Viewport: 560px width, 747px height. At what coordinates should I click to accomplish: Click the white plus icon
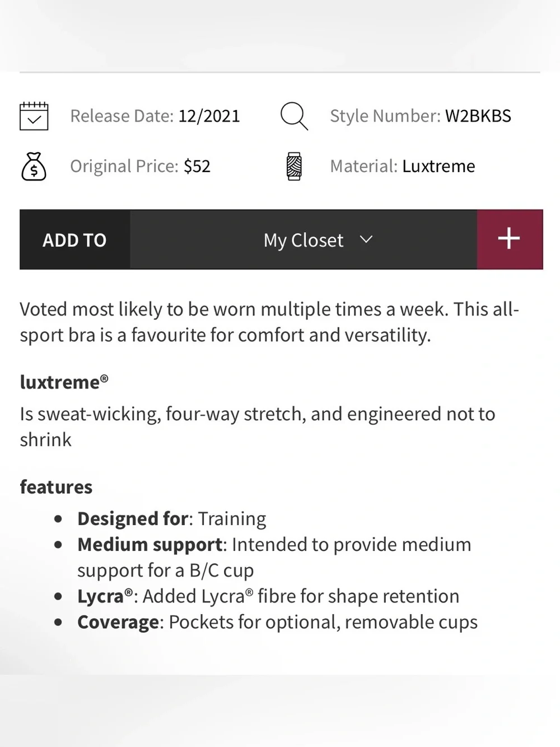coord(509,239)
